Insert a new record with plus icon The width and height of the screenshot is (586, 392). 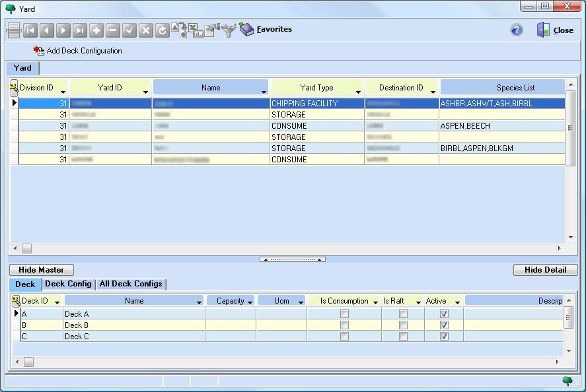click(x=96, y=30)
